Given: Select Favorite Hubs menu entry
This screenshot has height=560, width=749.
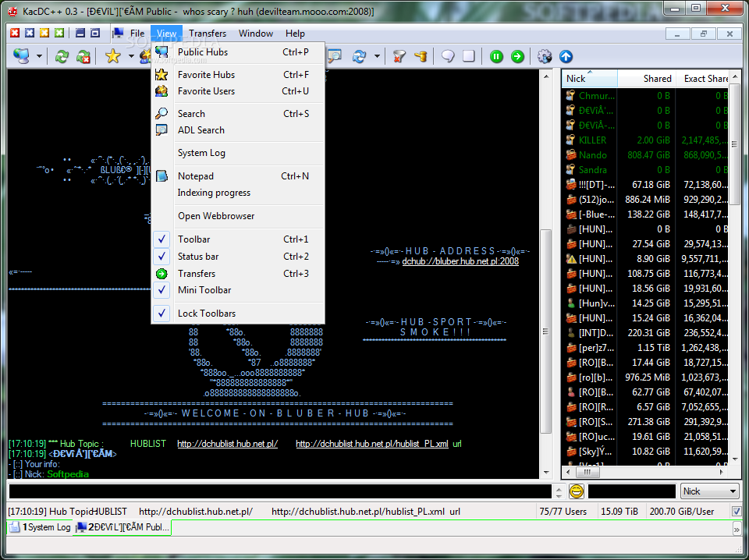Looking at the screenshot, I should 238,74.
